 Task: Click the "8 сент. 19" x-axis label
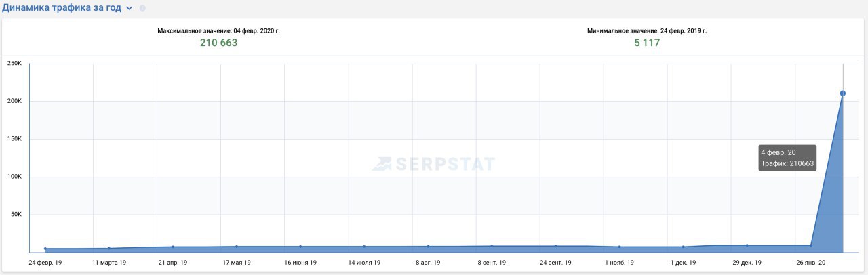click(492, 262)
